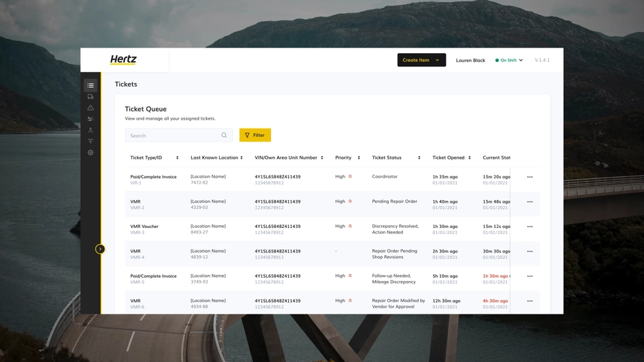644x362 pixels.
Task: Sort by Ticket Status column
Action: point(419,158)
